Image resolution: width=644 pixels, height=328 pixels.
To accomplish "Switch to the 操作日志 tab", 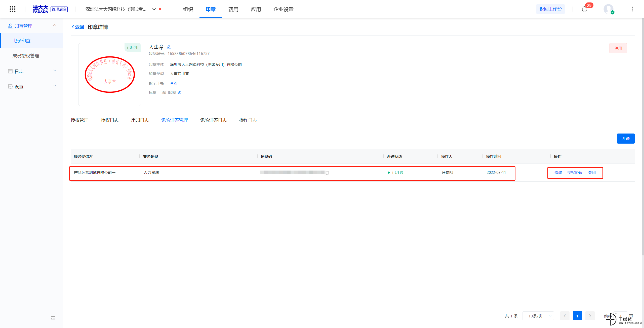I will click(x=248, y=120).
